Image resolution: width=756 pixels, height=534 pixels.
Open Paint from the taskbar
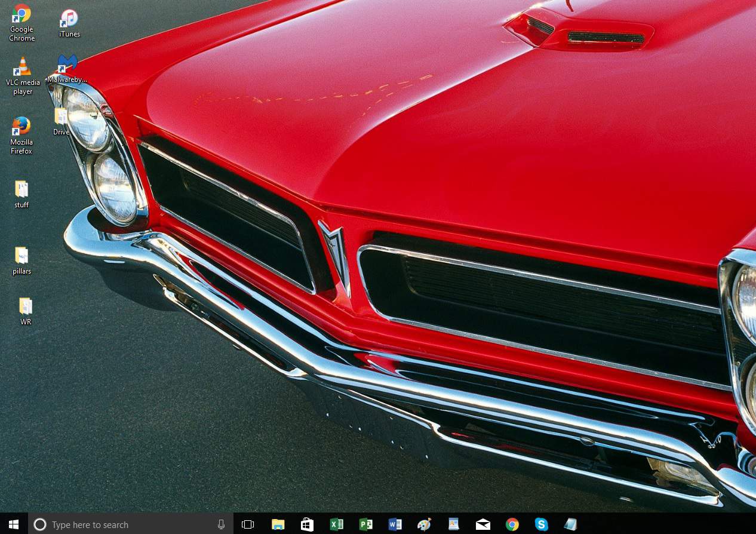(x=425, y=524)
